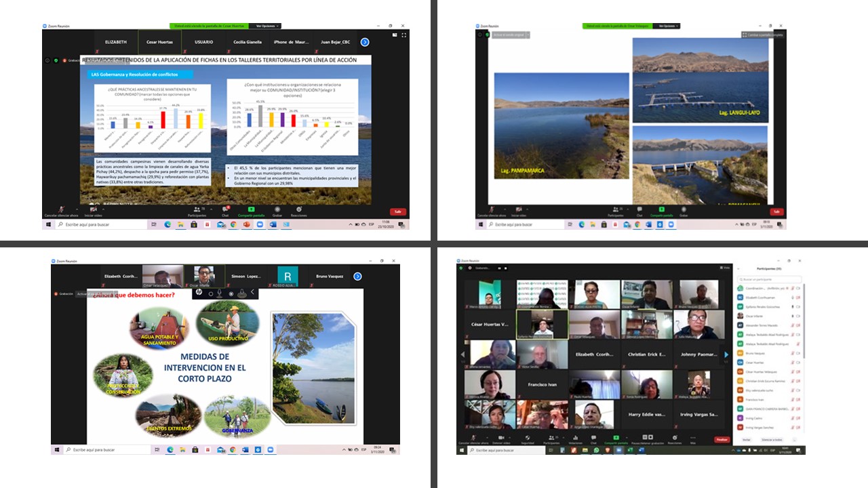The image size is (868, 488).
Task: Show next participants arrow in top-left window
Action: tap(365, 42)
